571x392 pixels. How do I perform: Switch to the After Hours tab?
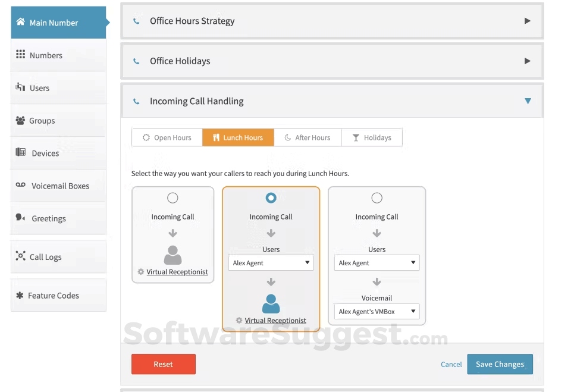(x=308, y=138)
